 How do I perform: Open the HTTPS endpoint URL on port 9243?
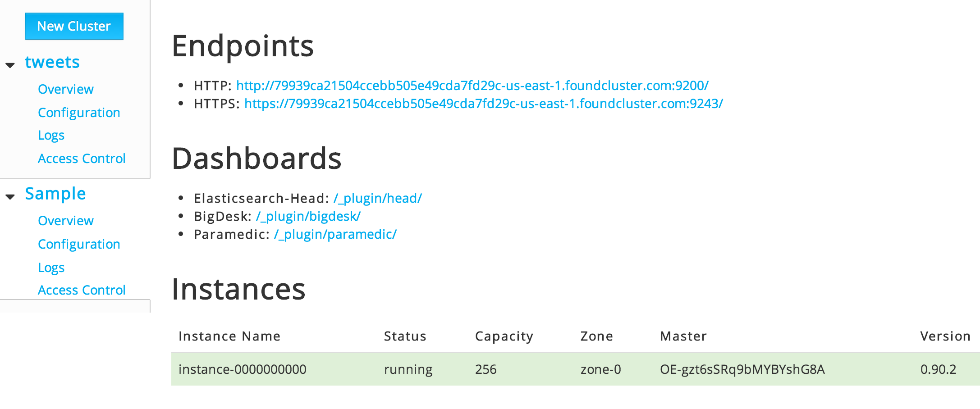click(483, 104)
